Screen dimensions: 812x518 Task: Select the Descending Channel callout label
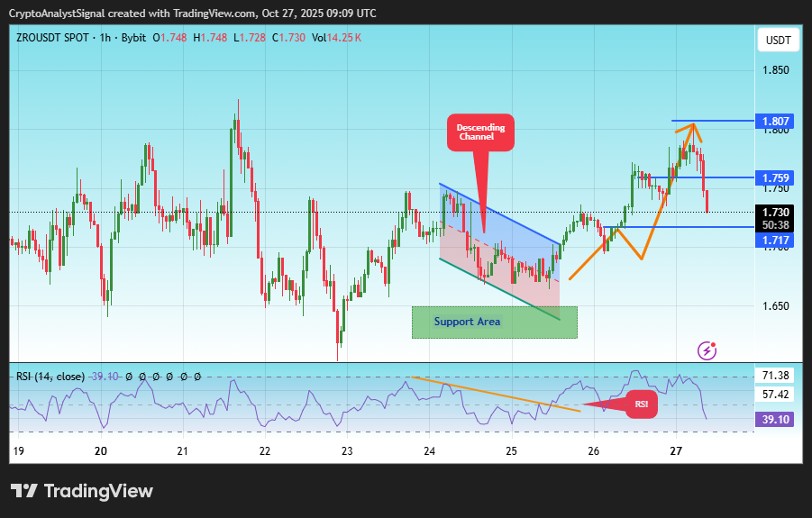tap(480, 132)
